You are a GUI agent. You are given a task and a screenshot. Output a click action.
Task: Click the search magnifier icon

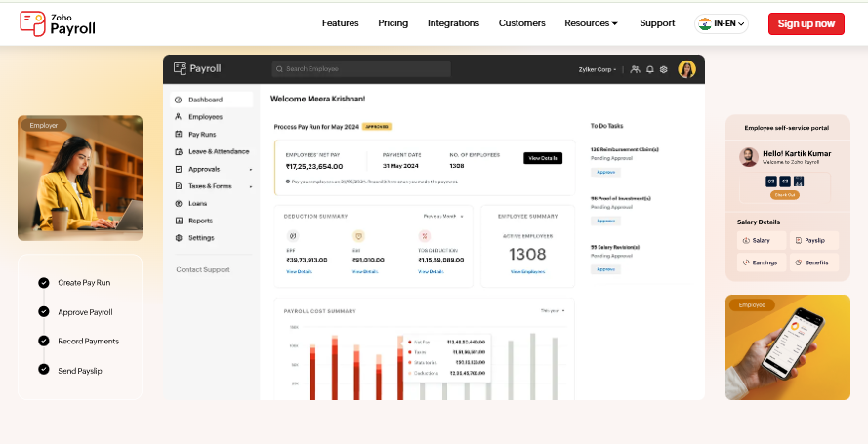(279, 69)
